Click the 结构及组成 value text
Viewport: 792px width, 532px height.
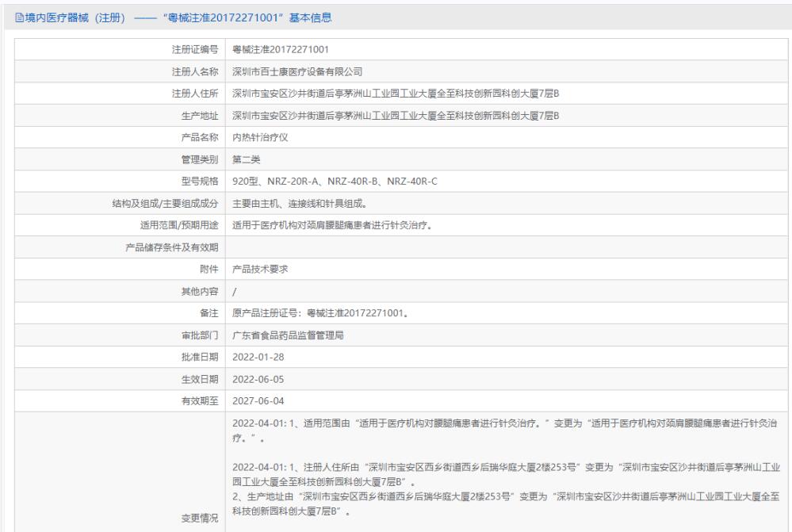300,204
